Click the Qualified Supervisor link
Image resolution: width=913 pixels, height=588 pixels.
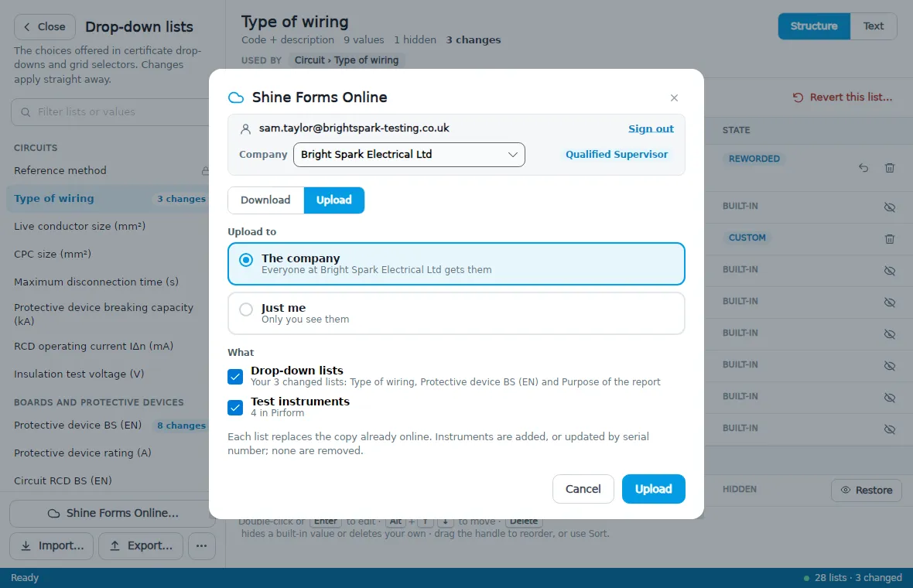(617, 154)
